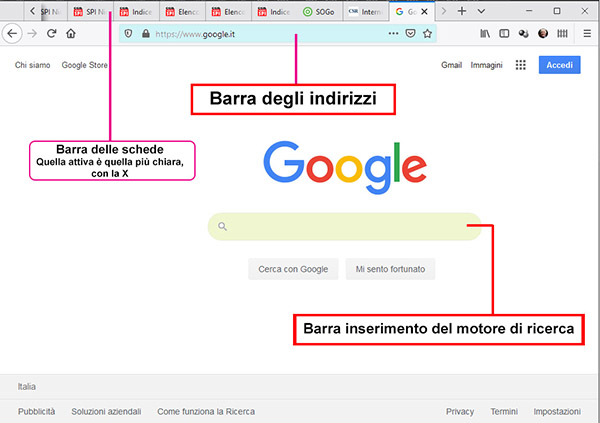Open tracking protection shield info
The height and width of the screenshot is (423, 600).
point(129,34)
